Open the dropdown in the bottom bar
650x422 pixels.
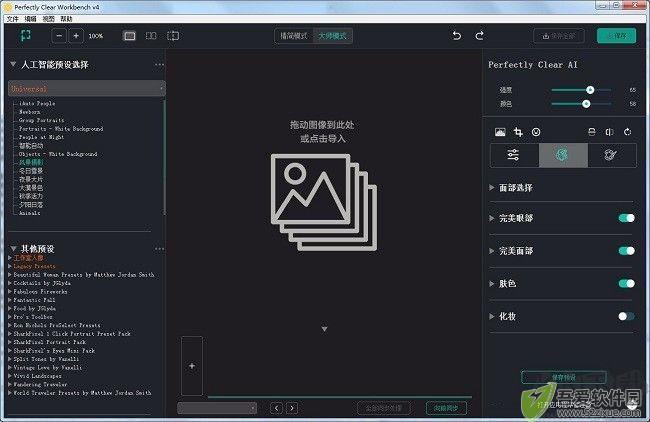[217, 408]
